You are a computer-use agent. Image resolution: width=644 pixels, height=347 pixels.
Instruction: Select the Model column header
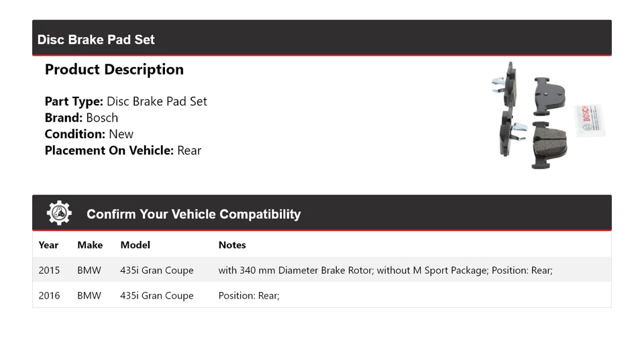[135, 245]
